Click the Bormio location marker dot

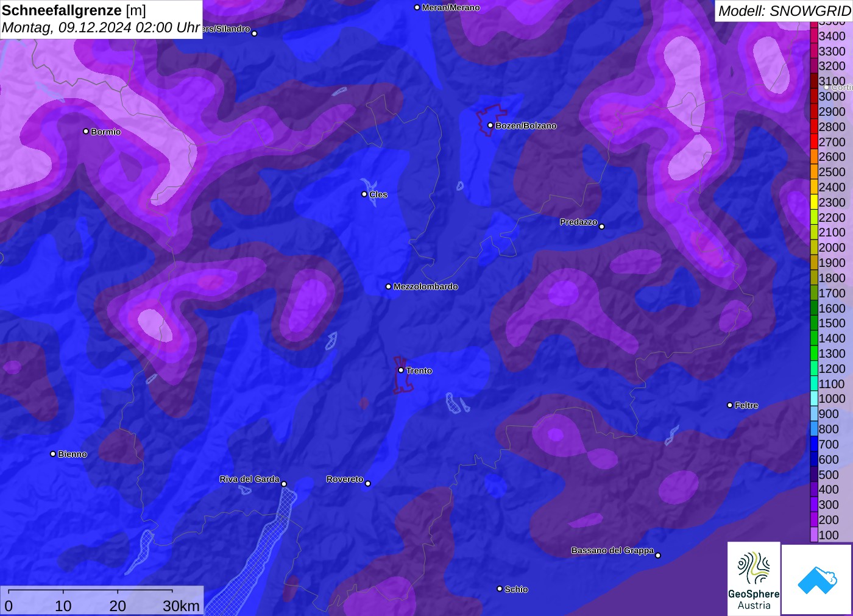pos(86,132)
